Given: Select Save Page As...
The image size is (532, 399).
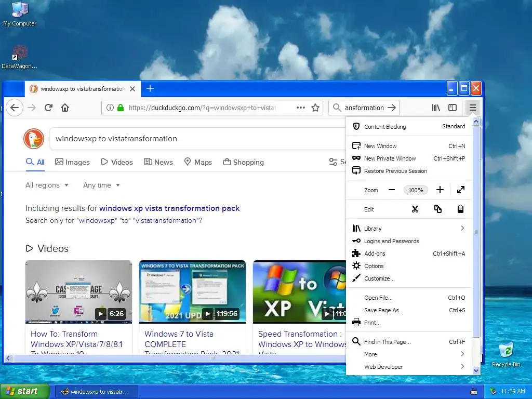Looking at the screenshot, I should pos(409,310).
